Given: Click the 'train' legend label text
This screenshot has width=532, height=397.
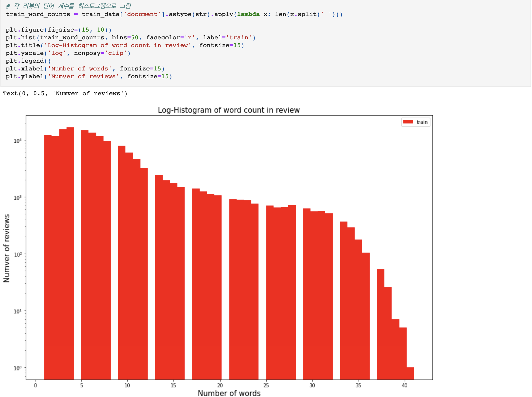Looking at the screenshot, I should click(422, 122).
